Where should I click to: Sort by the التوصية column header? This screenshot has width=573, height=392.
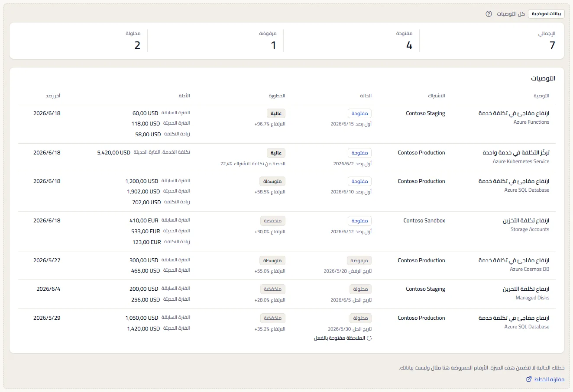click(x=541, y=96)
